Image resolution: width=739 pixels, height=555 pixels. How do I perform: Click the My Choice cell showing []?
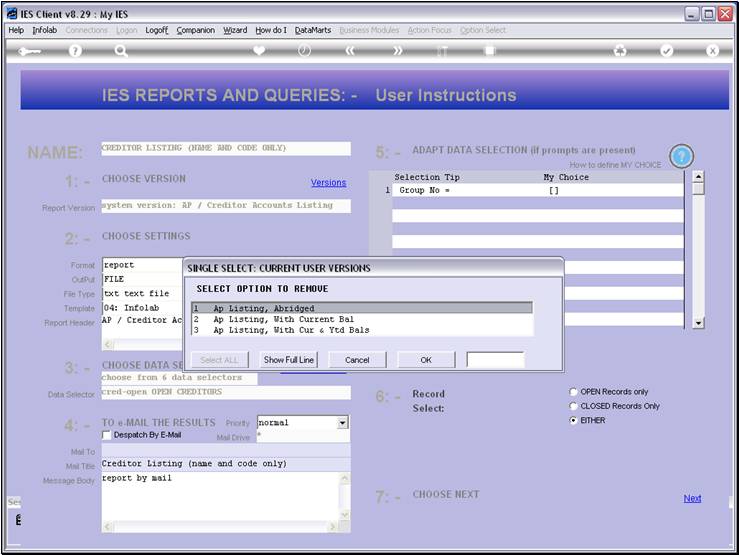coord(613,190)
